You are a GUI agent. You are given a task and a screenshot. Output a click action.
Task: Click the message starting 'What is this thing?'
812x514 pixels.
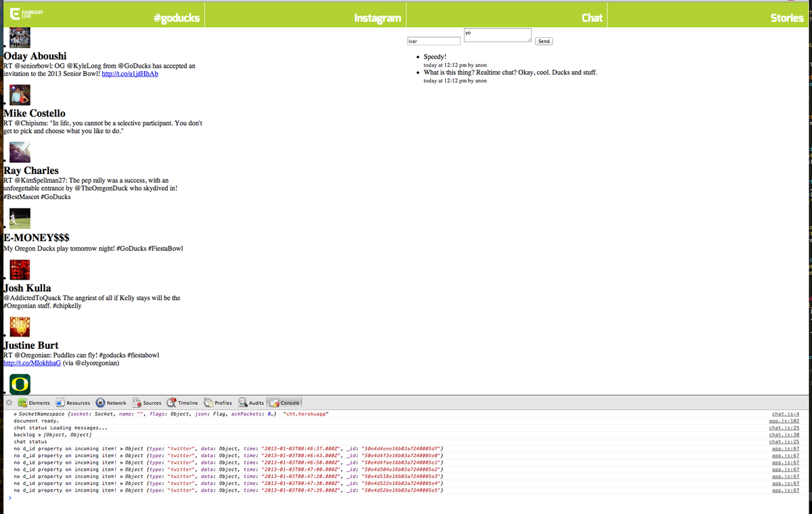tap(510, 72)
